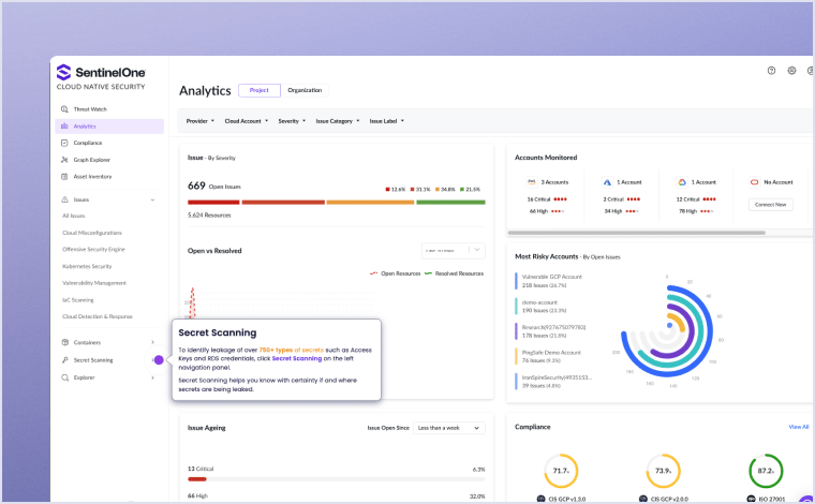Toggle the Open Resources chart legend

coord(396,273)
